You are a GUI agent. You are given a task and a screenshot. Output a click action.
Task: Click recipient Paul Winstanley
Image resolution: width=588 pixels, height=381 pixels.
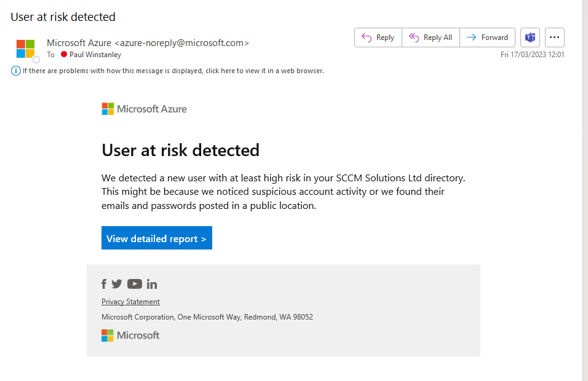95,55
